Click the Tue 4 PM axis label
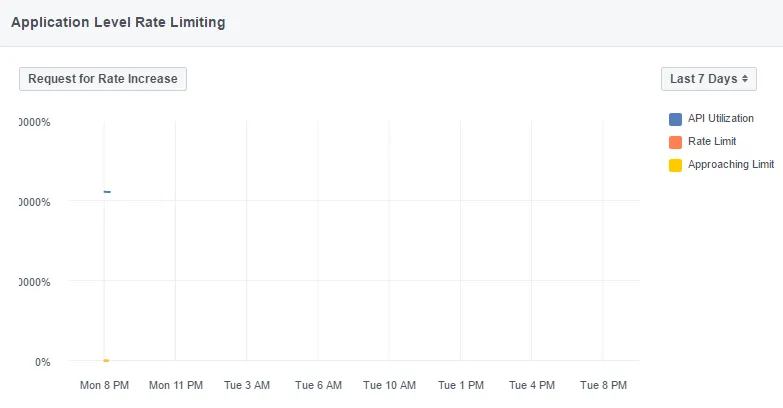 pyautogui.click(x=531, y=385)
